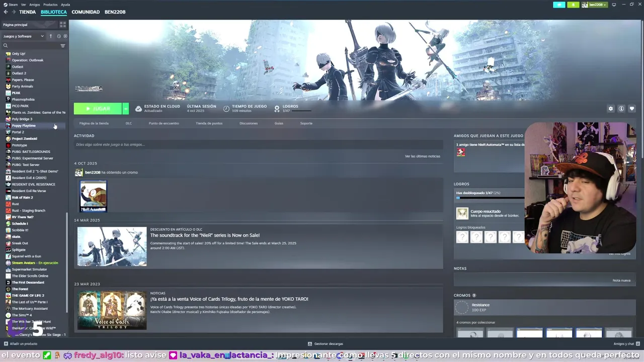The height and width of the screenshot is (362, 644).
Task: Click the green JUGAR button
Action: [x=98, y=109]
